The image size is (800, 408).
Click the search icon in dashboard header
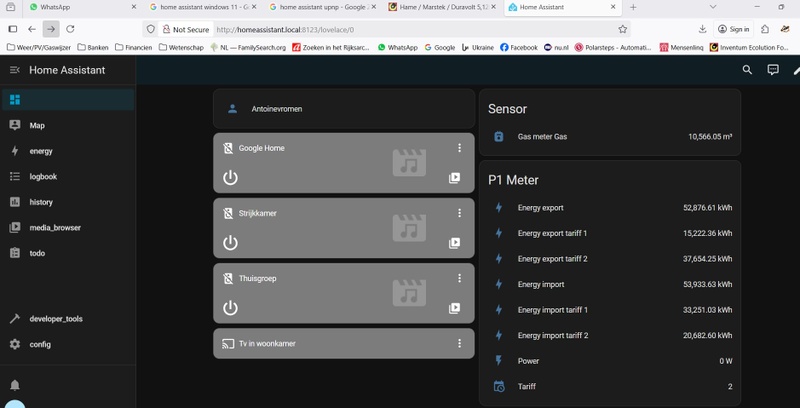tap(747, 70)
